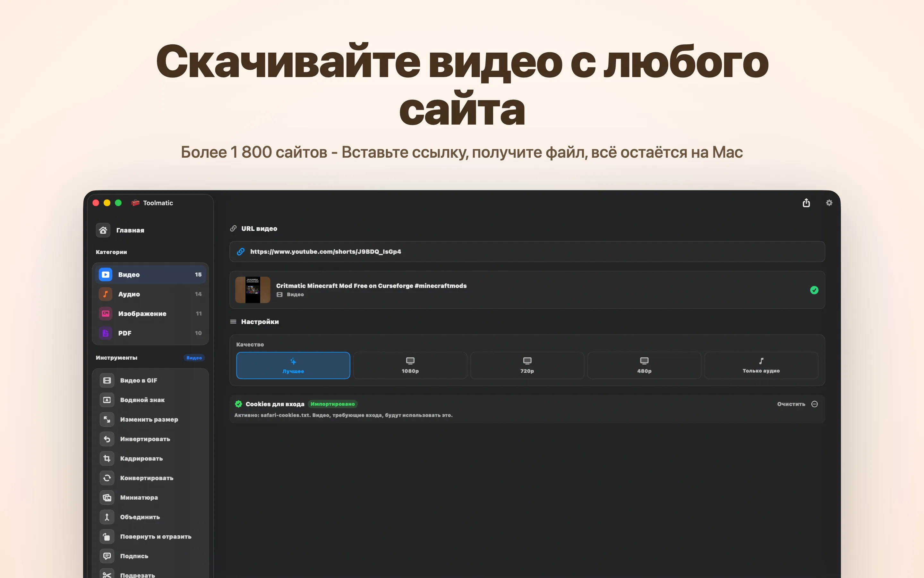Select 1080p quality option
This screenshot has height=578, width=924.
pos(410,365)
